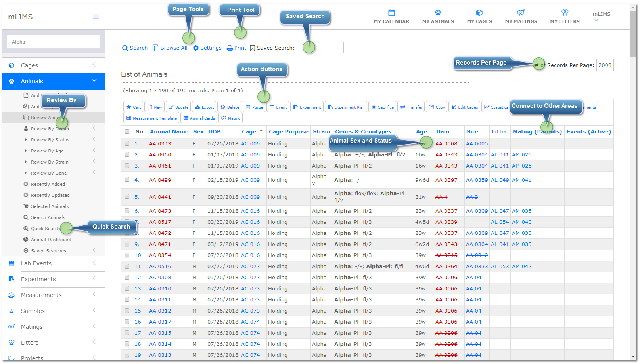Screen dimensions: 640x364
Task: Sort the table by DOB column
Action: point(215,132)
